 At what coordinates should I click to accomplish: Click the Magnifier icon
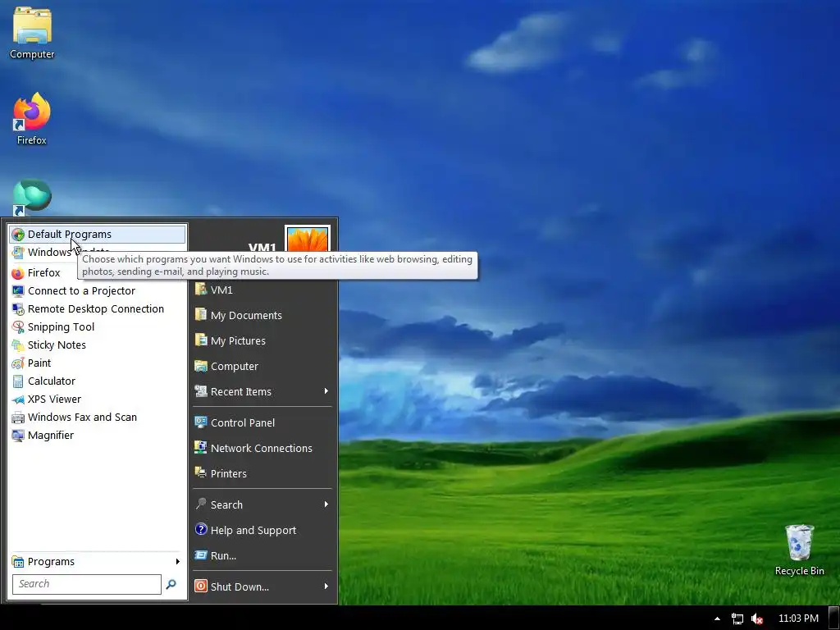pos(18,436)
